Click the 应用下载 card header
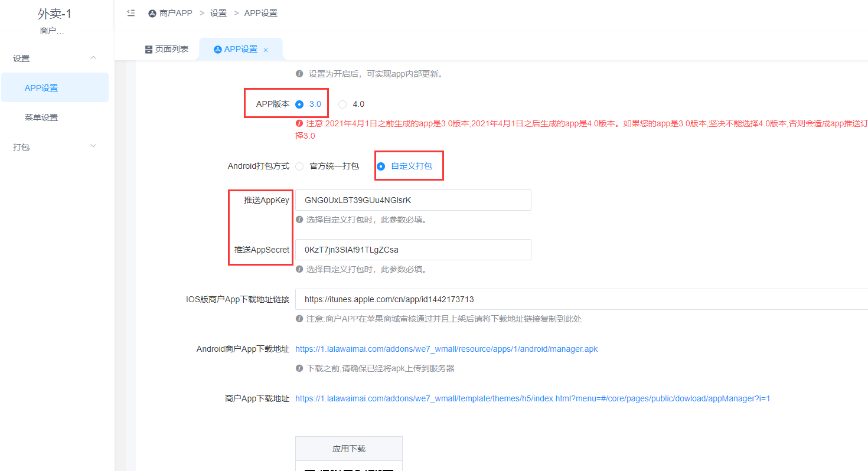 [349, 449]
